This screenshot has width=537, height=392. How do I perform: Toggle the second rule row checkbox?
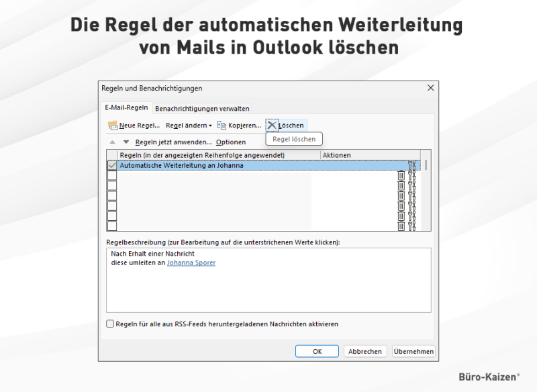(x=111, y=174)
